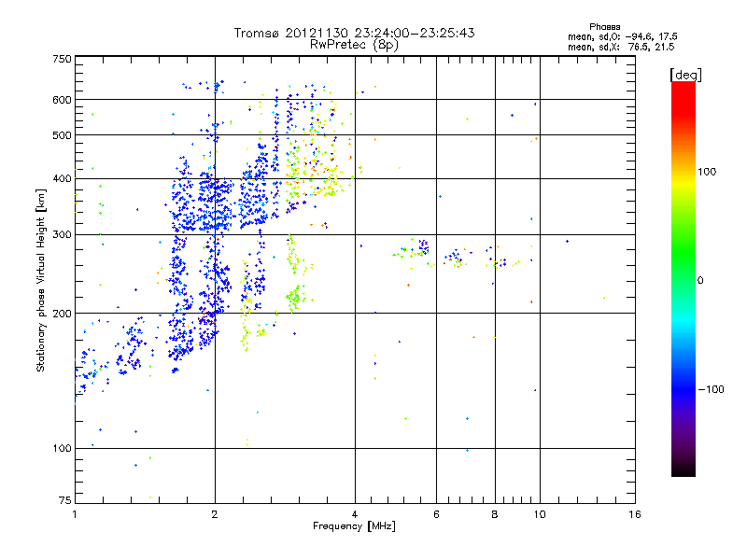Click the y-axis '750' tick label
The image size is (747, 560).
pyautogui.click(x=62, y=59)
